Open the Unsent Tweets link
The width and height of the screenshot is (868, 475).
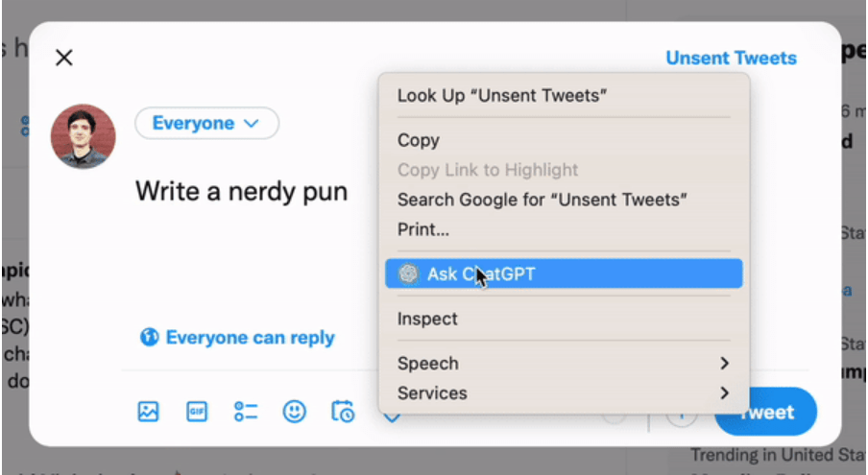[x=731, y=59]
